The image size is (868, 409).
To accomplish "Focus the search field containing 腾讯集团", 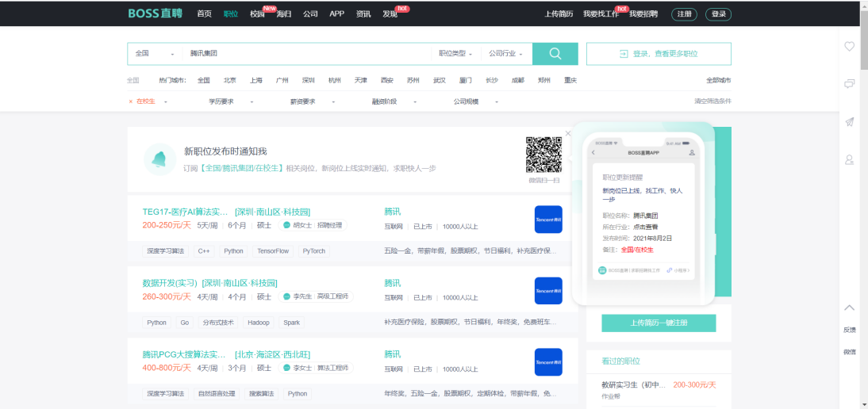I will coord(307,54).
